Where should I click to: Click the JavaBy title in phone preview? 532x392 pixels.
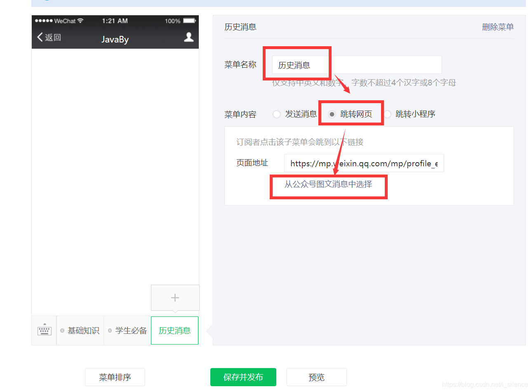pos(115,39)
